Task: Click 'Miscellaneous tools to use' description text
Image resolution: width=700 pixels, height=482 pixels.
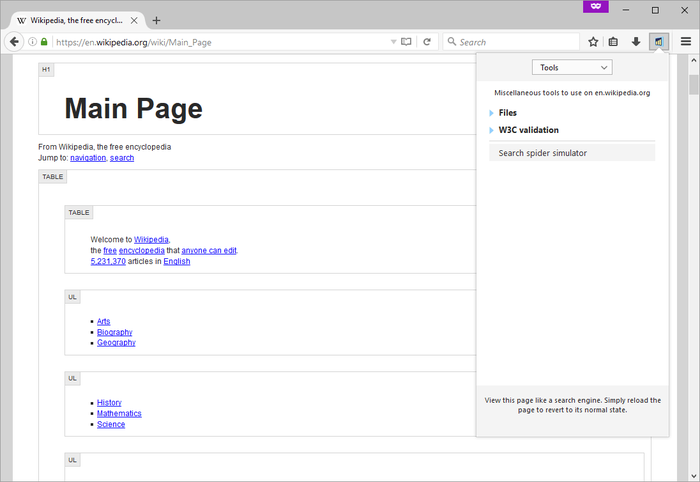Action: pyautogui.click(x=572, y=93)
